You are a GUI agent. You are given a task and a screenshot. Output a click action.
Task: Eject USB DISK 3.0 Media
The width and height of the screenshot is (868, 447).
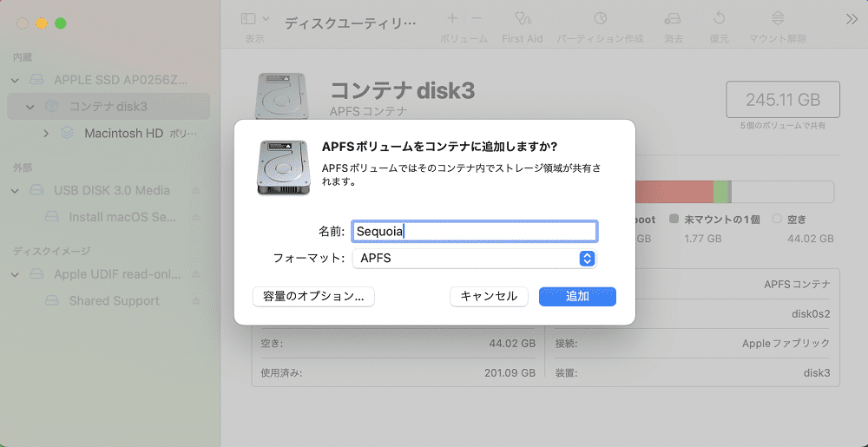196,191
